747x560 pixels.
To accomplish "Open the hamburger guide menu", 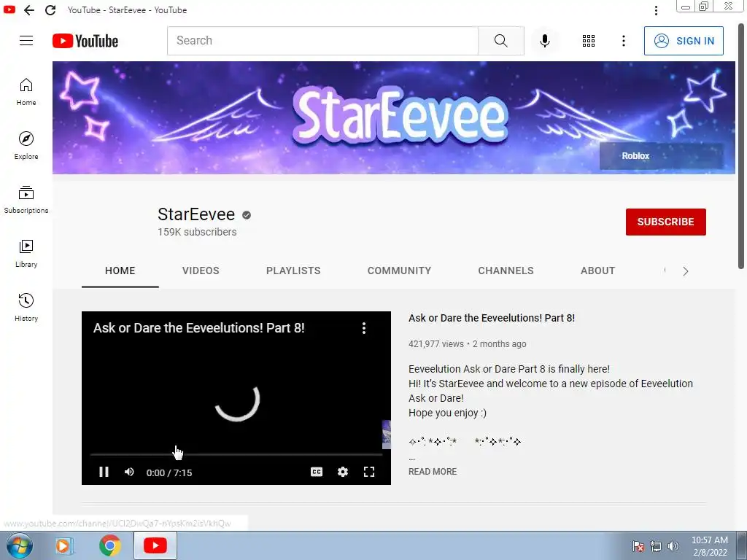I will point(26,41).
